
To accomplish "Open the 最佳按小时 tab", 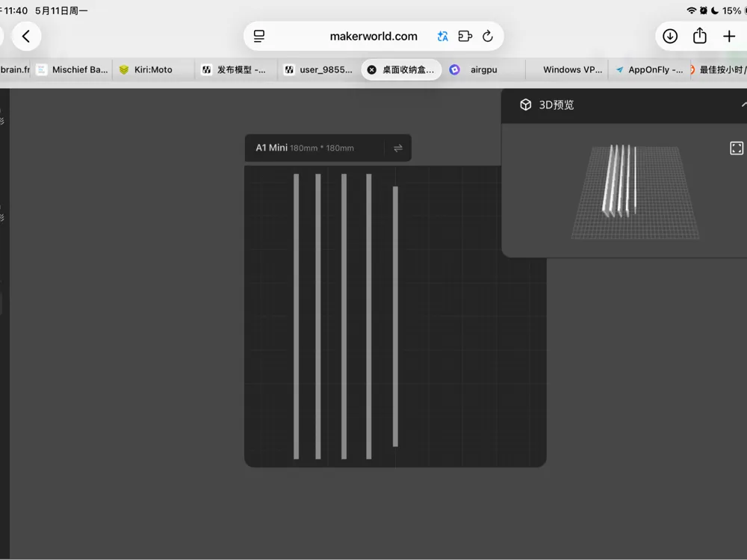I will 719,69.
